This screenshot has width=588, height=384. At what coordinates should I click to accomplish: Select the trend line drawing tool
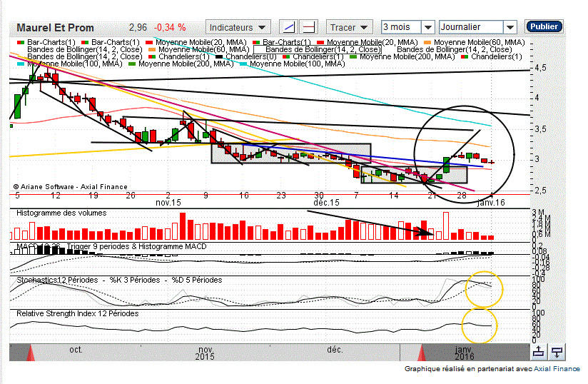pyautogui.click(x=289, y=27)
